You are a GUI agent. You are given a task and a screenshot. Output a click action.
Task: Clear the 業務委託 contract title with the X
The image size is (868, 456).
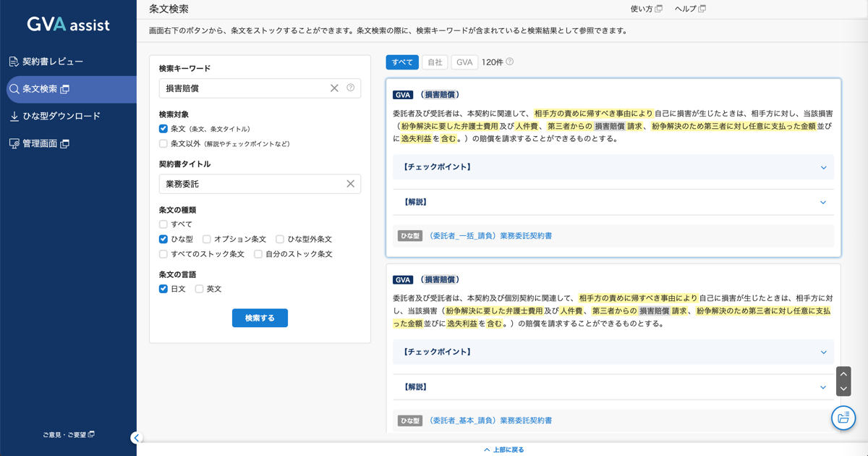(x=350, y=184)
